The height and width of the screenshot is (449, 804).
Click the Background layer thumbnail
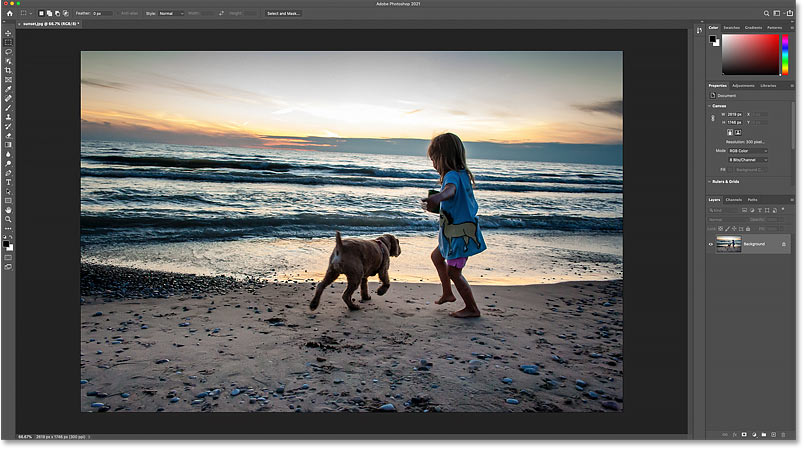click(728, 244)
